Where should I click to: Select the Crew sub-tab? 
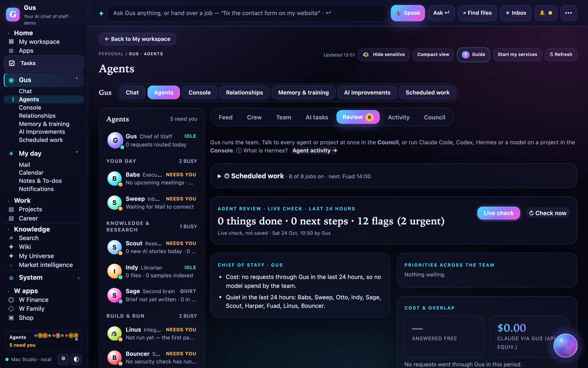(x=254, y=117)
